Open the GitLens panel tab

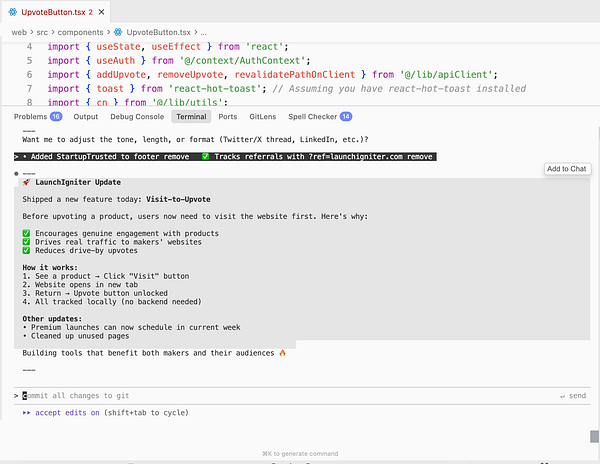tap(262, 117)
